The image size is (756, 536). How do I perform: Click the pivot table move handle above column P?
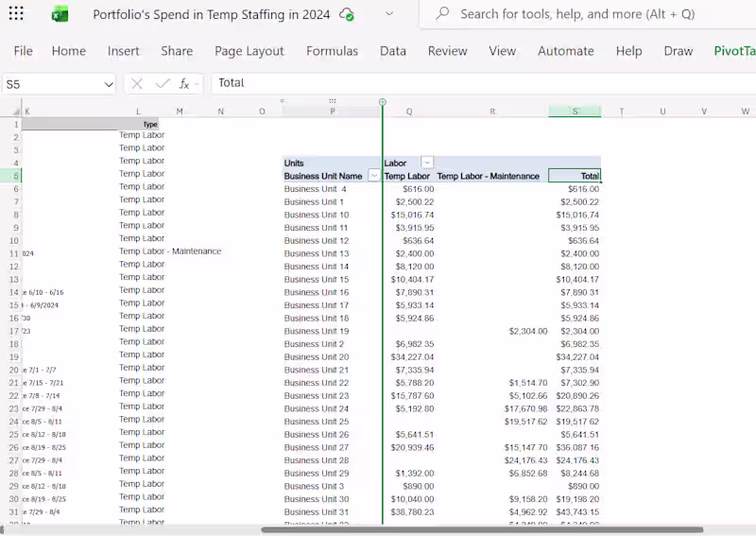point(333,101)
